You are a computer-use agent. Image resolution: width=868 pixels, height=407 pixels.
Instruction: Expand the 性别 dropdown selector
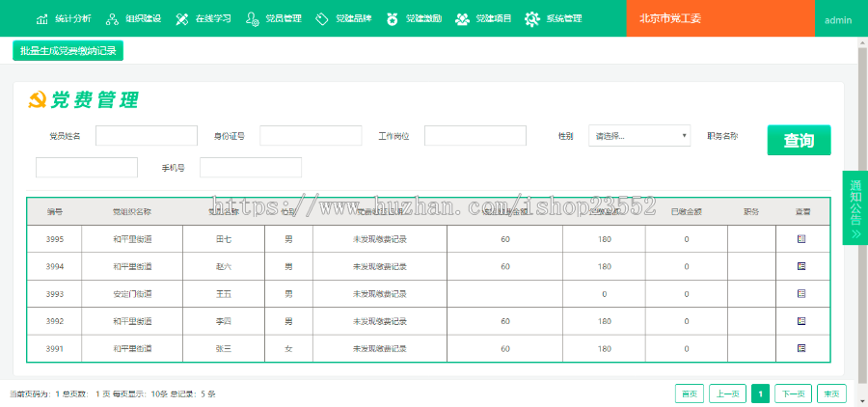[639, 136]
